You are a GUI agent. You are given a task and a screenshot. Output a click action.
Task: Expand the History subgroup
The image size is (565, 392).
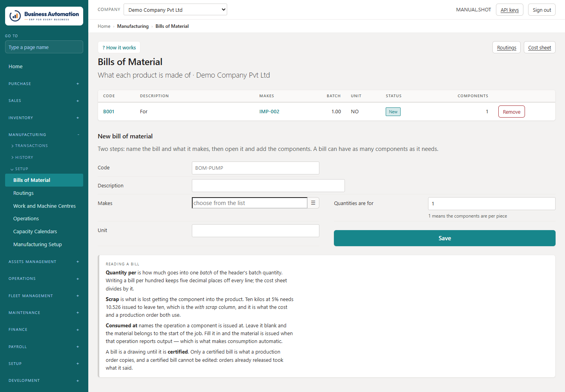23,158
